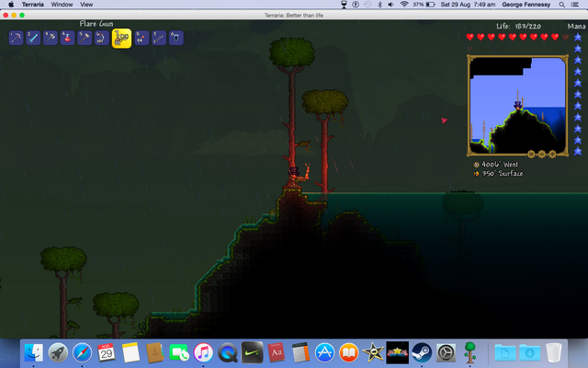Select the axe in hotbar slot 3
This screenshot has width=588, height=368.
[51, 38]
